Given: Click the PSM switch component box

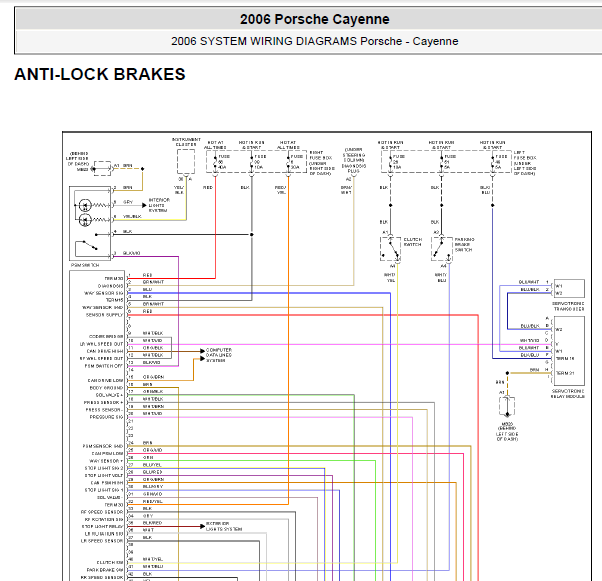Looking at the screenshot, I should pyautogui.click(x=90, y=223).
